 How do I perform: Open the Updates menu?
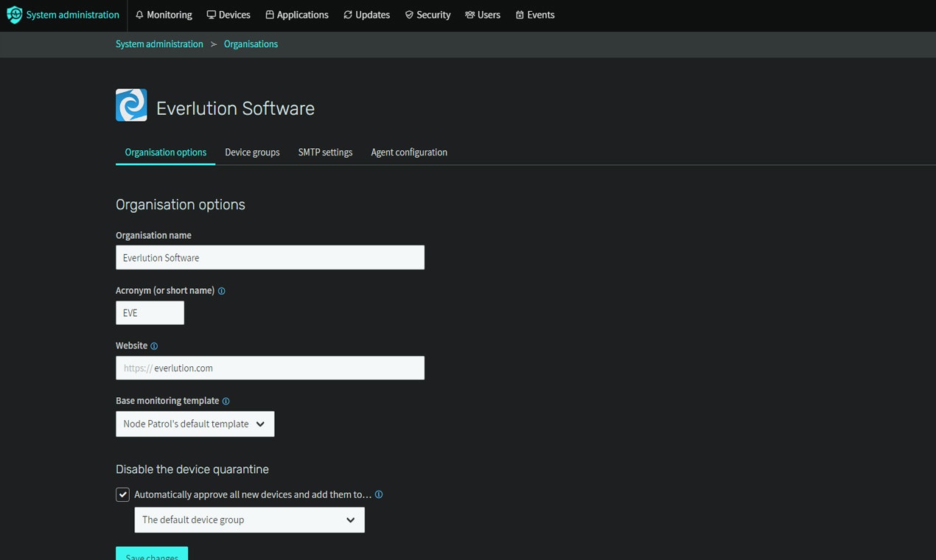(x=367, y=15)
